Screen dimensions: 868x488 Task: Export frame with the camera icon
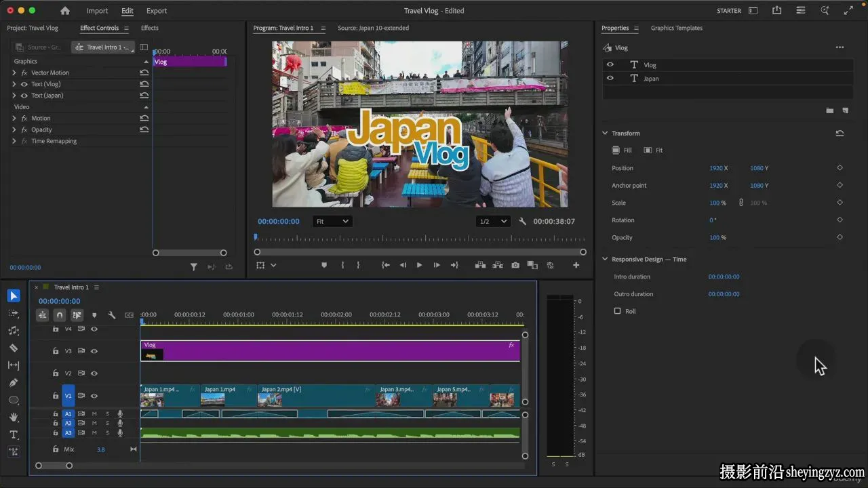click(515, 265)
